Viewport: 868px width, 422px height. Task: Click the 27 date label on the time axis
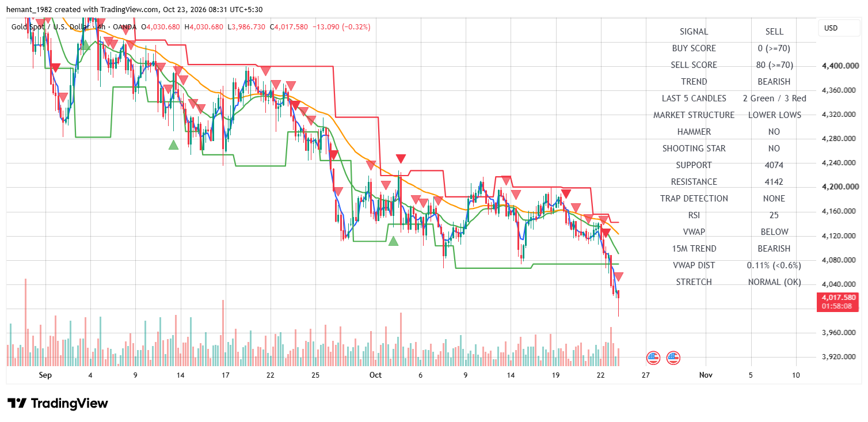pyautogui.click(x=645, y=375)
